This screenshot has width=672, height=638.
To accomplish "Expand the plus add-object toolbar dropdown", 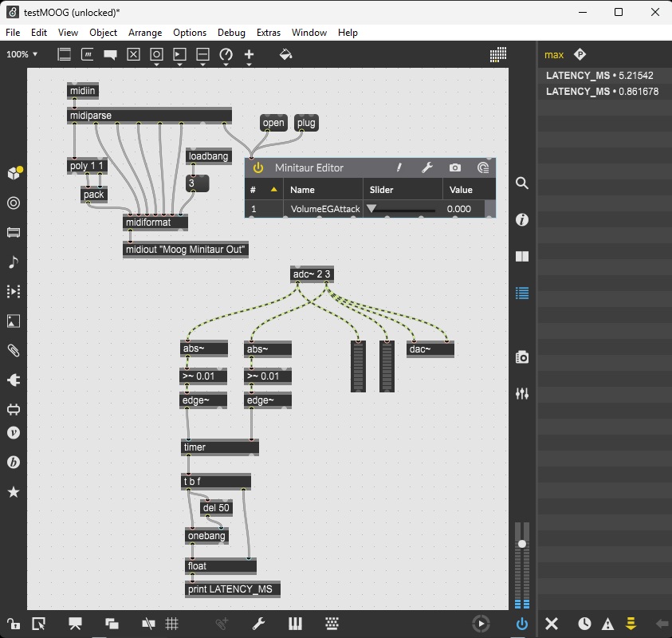I will (x=249, y=56).
